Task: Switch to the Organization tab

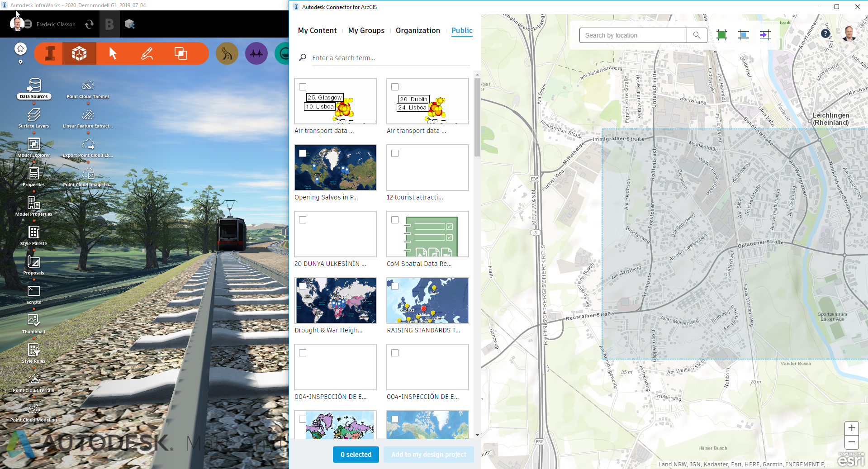Action: pos(417,30)
